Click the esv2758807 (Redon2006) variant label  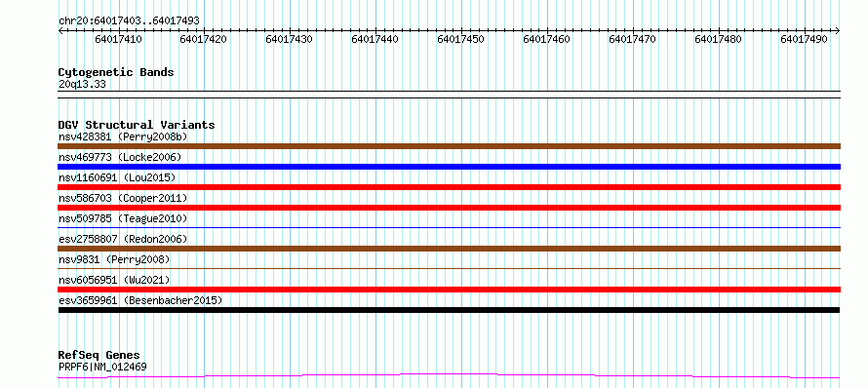click(123, 239)
